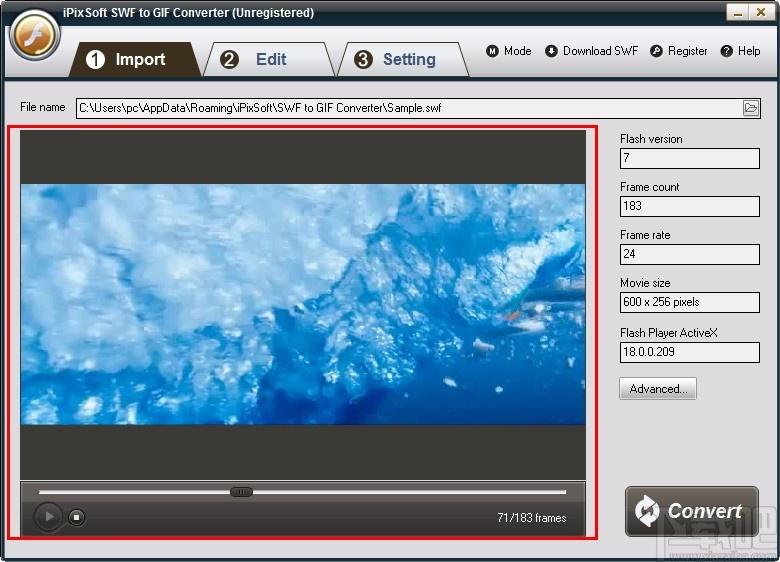The height and width of the screenshot is (562, 780).
Task: Click the Flash Player ActiveX label
Action: [x=669, y=333]
